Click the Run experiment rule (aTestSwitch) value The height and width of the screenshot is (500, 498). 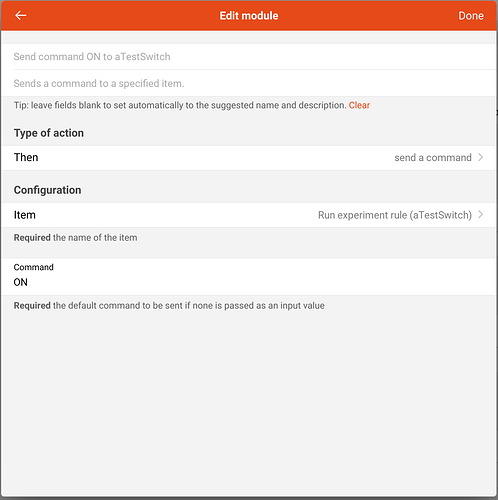(395, 215)
